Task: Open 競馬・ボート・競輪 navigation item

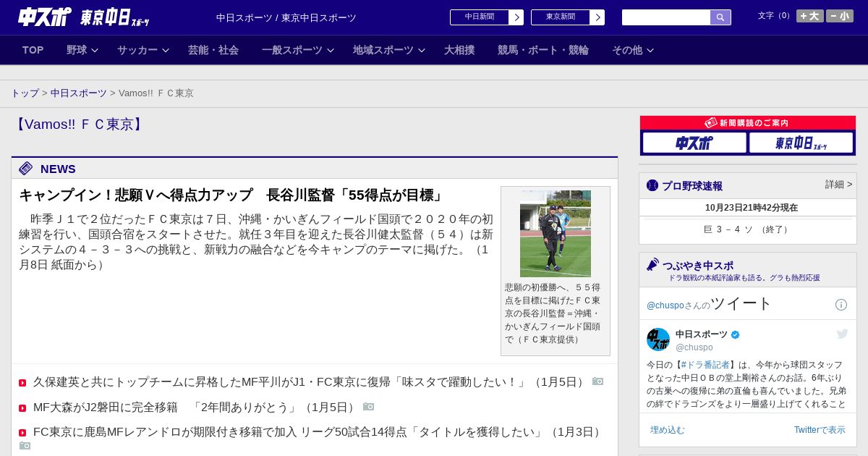Action: pyautogui.click(x=543, y=50)
